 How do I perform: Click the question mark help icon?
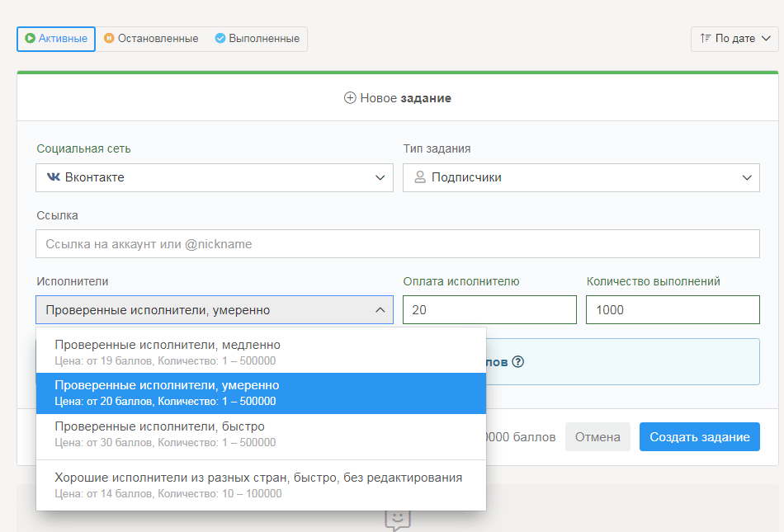point(518,361)
